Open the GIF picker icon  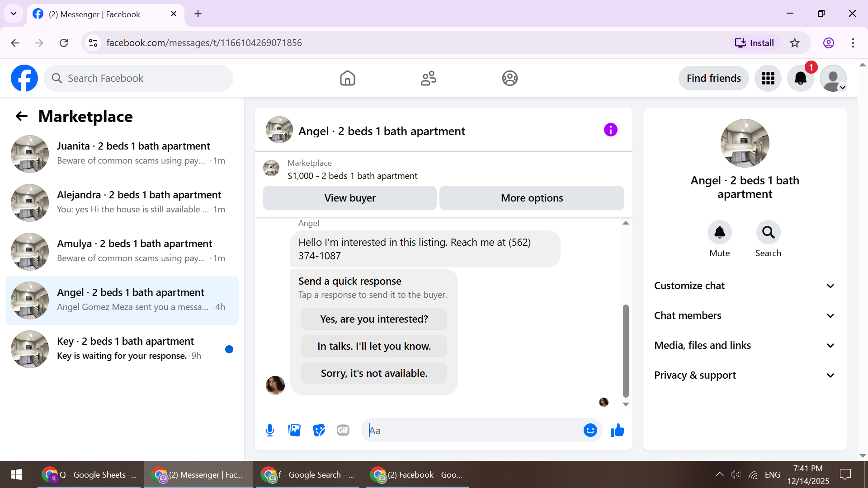(343, 430)
